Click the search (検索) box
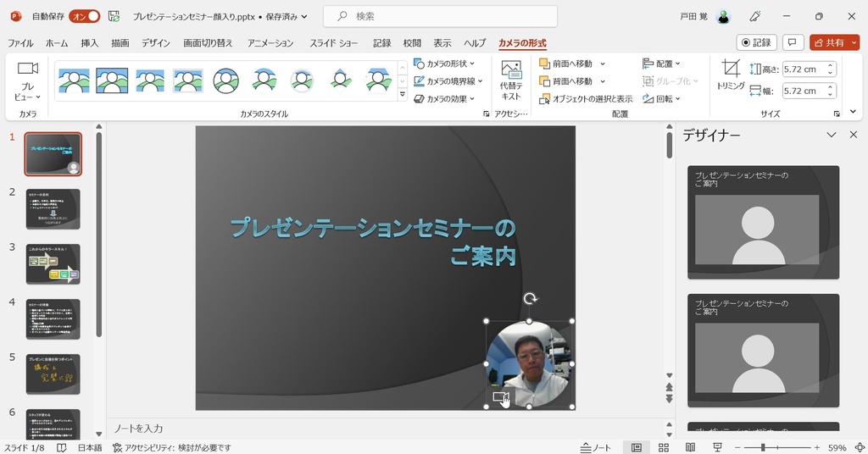 coord(440,17)
